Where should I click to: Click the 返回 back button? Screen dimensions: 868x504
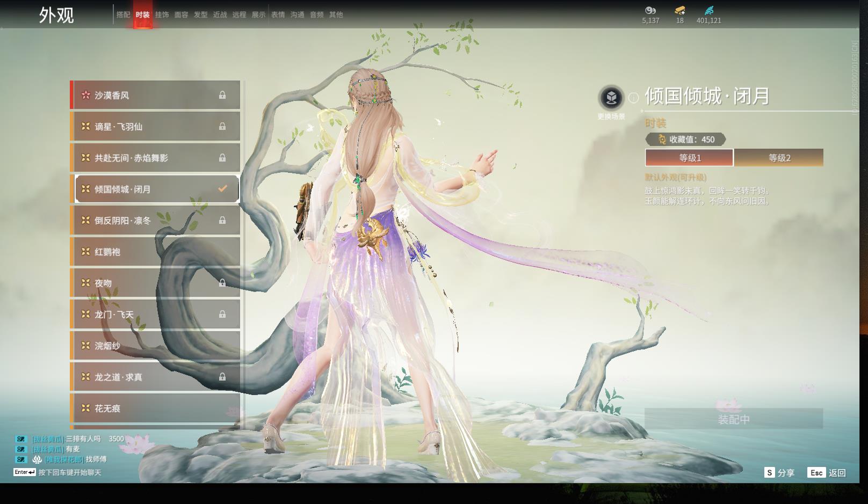point(827,472)
